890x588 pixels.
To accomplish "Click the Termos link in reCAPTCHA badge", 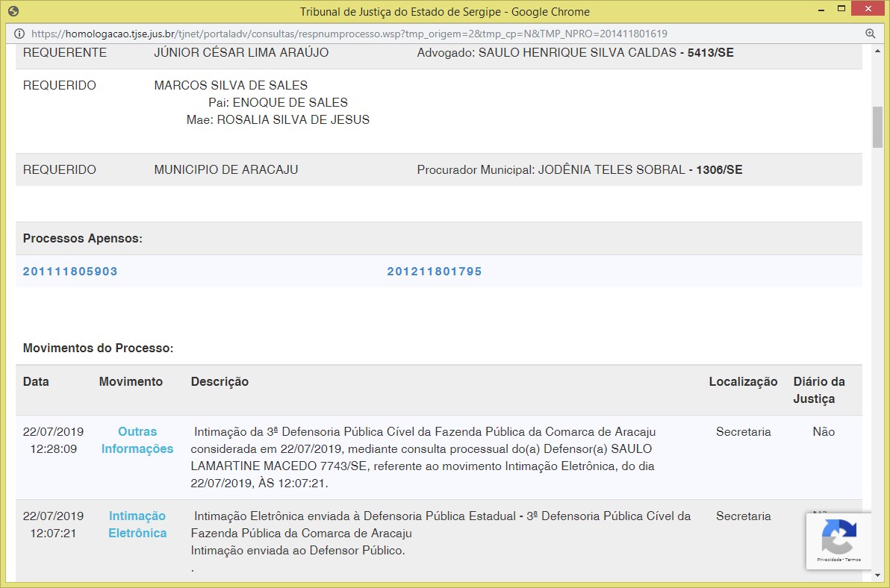I will tap(853, 560).
